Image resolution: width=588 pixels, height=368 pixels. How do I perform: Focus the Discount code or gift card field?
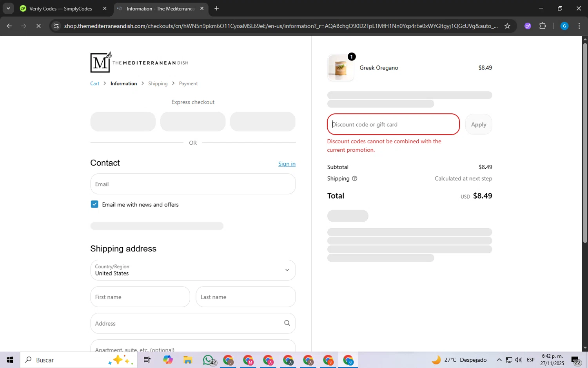pos(393,124)
